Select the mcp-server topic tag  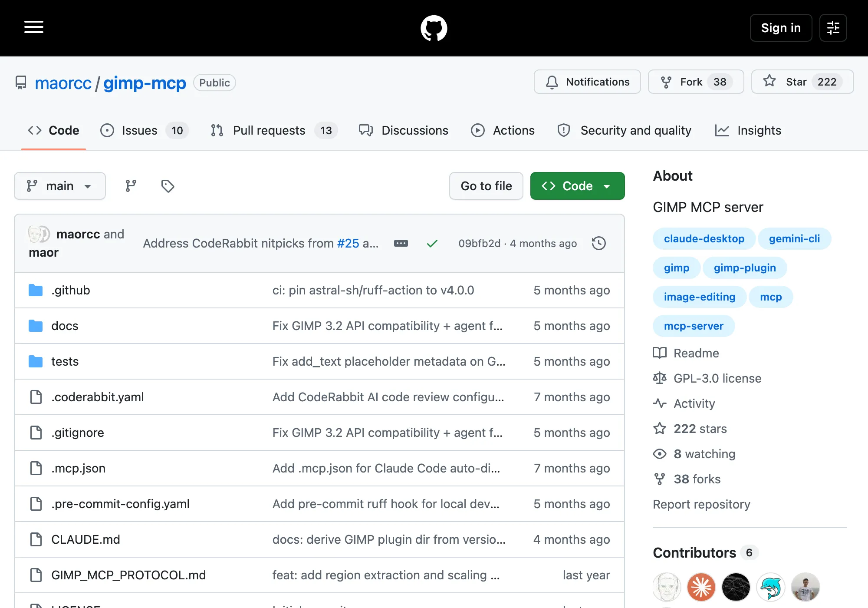(x=694, y=326)
